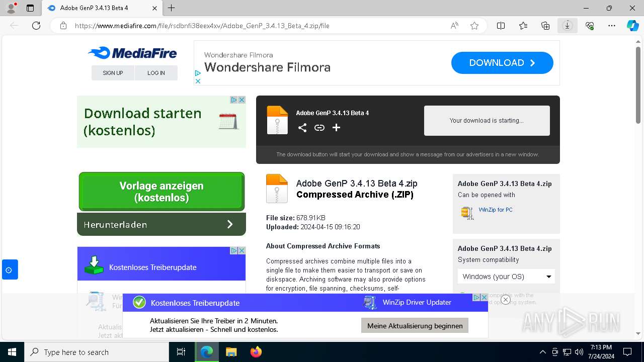
Task: Click Wondershare Filmora DOWNLOAD button
Action: [502, 63]
